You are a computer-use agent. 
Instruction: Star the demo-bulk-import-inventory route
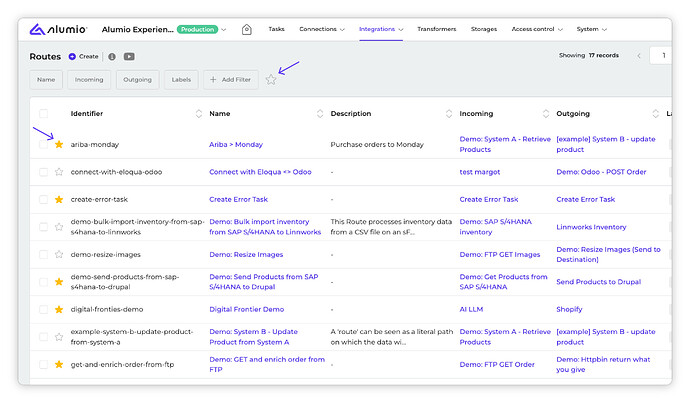tap(59, 227)
